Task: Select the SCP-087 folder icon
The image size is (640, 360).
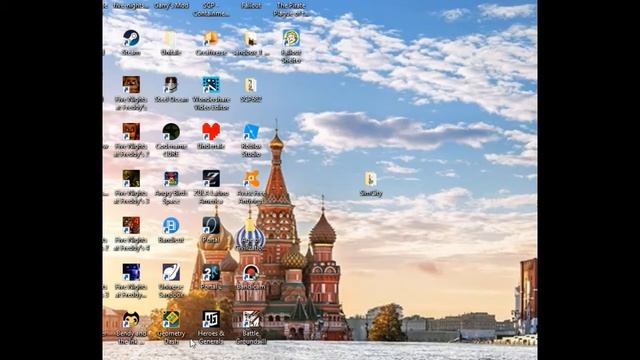Action: [251, 85]
